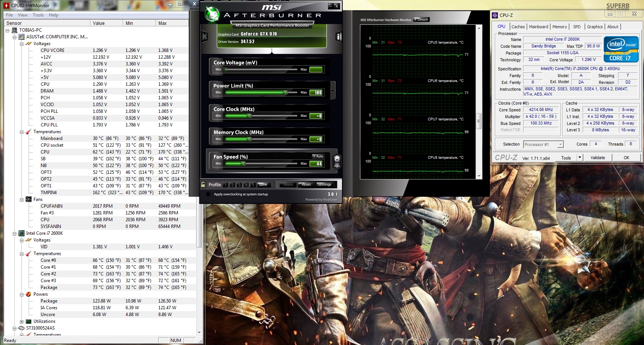This screenshot has width=644, height=345.
Task: Click the TOBIAS-PC computer icon in tree
Action: [15, 30]
